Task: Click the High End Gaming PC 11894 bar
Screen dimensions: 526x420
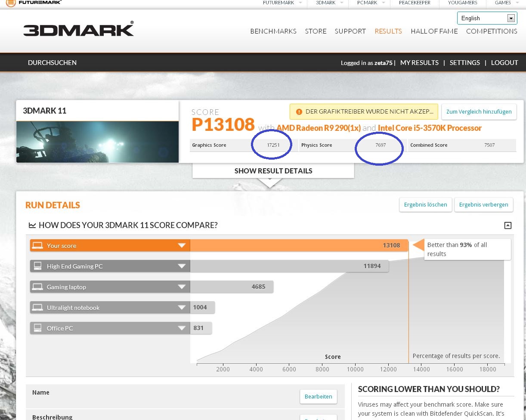Action: pyautogui.click(x=289, y=266)
